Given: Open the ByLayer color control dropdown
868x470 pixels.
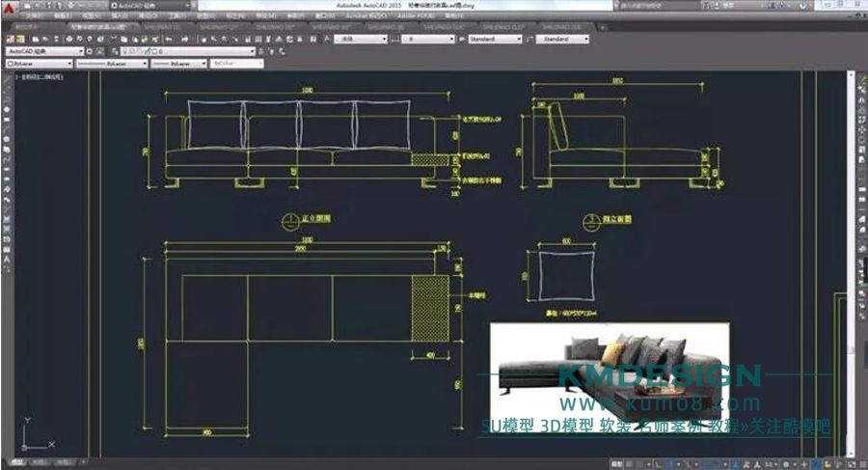Looking at the screenshot, I should (39, 63).
